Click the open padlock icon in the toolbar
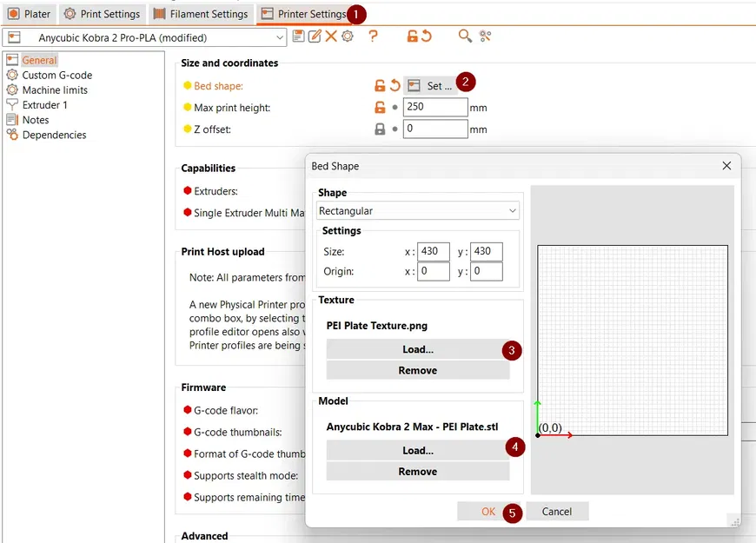Screen dimensions: 756x543 (x=412, y=36)
